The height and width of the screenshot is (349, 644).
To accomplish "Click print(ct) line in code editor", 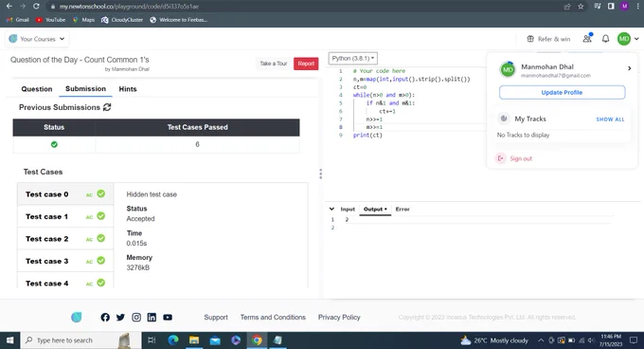I will coord(367,135).
